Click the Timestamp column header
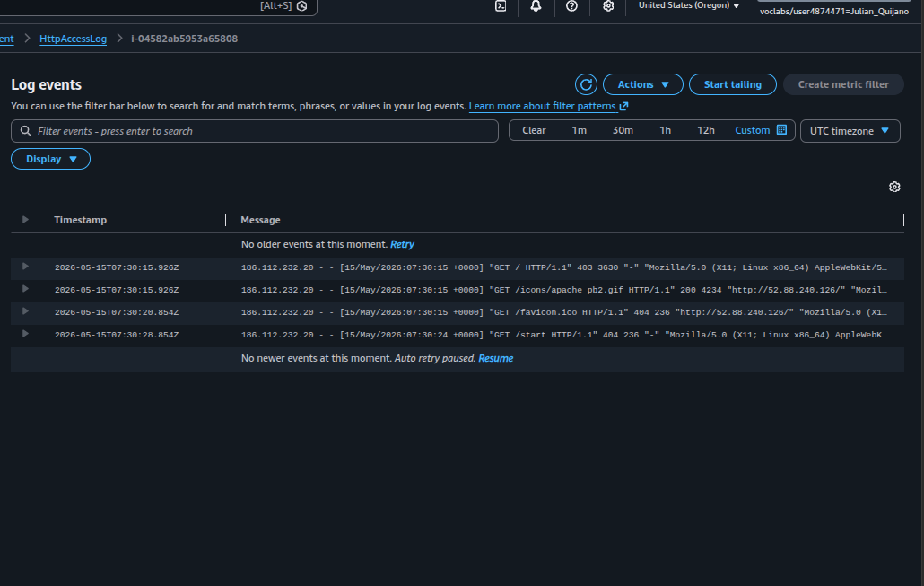Viewport: 924px width, 586px height. (80, 220)
